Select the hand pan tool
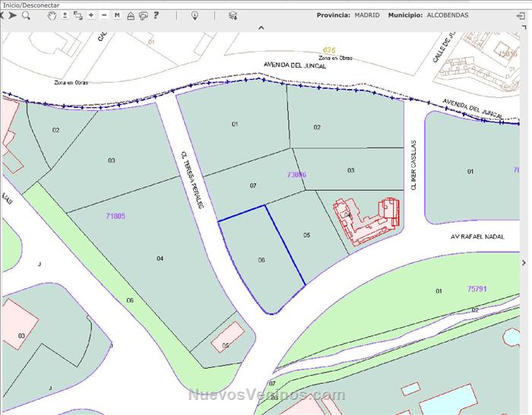 pos(52,15)
